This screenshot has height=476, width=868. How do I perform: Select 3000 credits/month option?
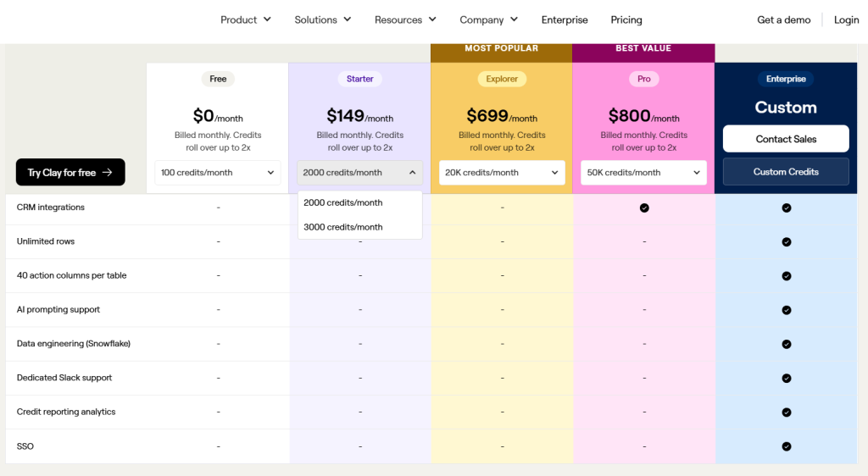359,227
